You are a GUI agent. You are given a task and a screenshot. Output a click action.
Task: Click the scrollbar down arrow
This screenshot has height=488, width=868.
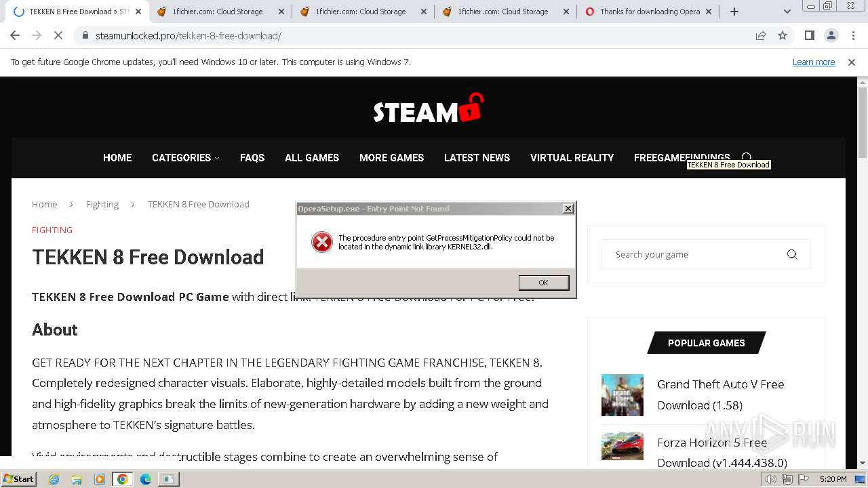pos(863,463)
